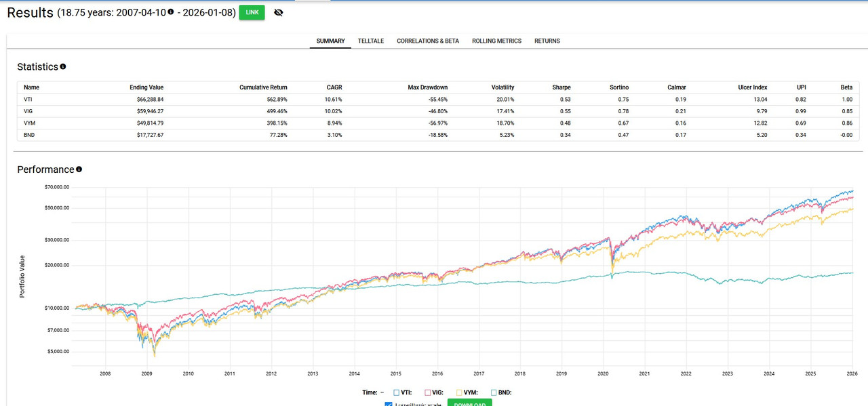868x406 pixels.
Task: Click the Calmar column header
Action: [676, 87]
